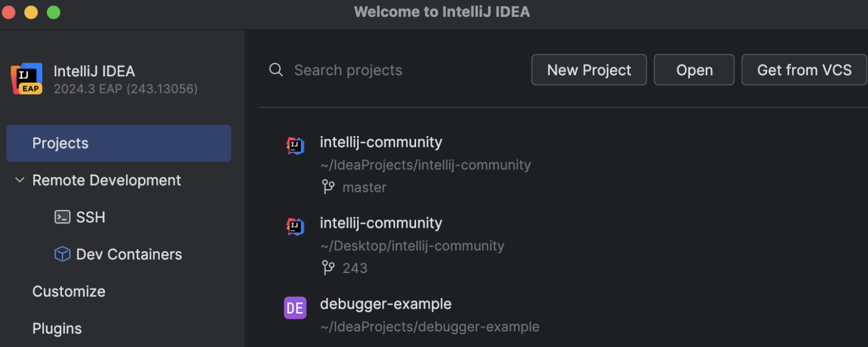The height and width of the screenshot is (347, 868).
Task: Open the intellij-community project icon in IdeaProjects
Action: tap(295, 146)
